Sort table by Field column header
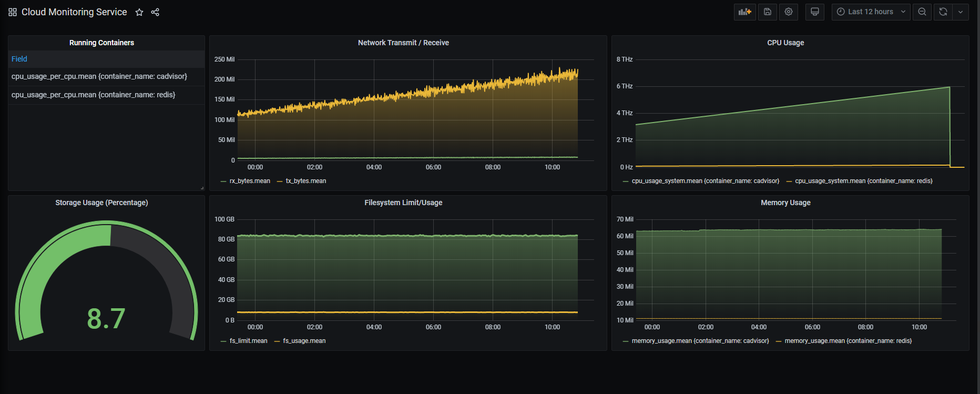The height and width of the screenshot is (394, 980). [x=19, y=59]
